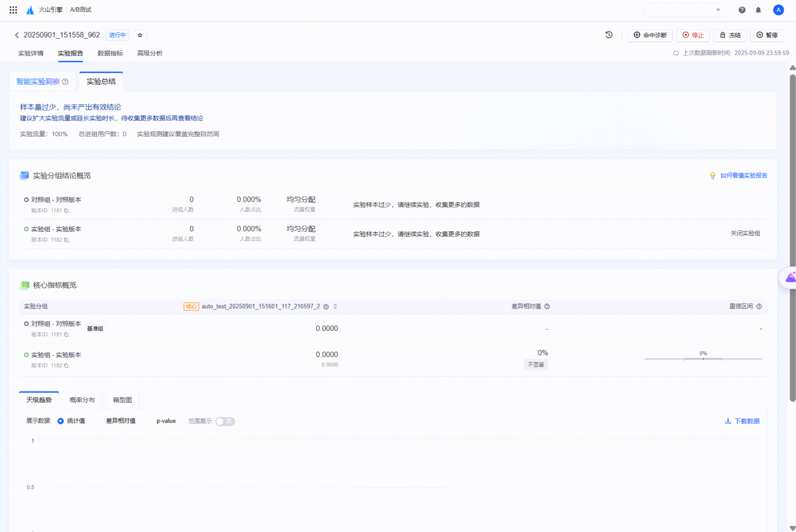Viewport: 796px width, 532px height.
Task: Open the notifications bell
Action: point(759,10)
